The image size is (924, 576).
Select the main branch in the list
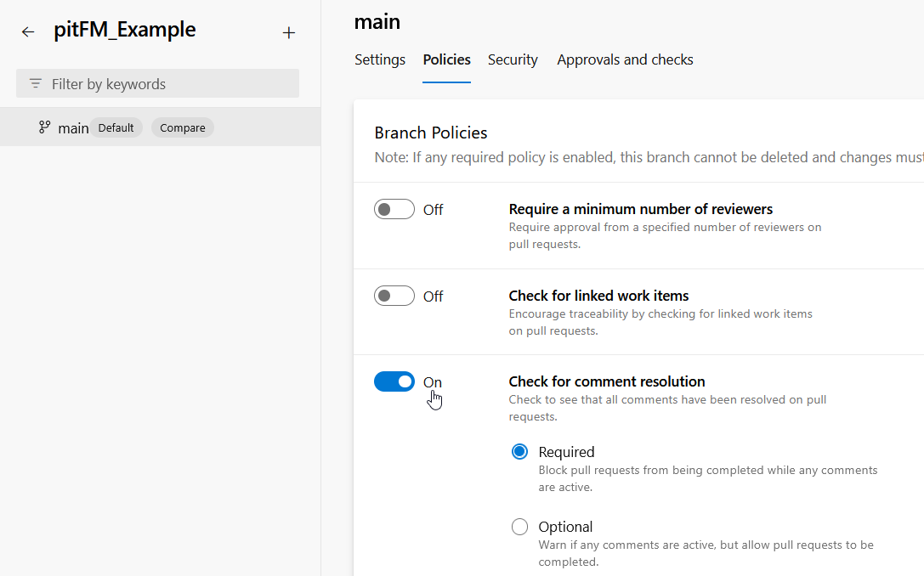[x=73, y=127]
